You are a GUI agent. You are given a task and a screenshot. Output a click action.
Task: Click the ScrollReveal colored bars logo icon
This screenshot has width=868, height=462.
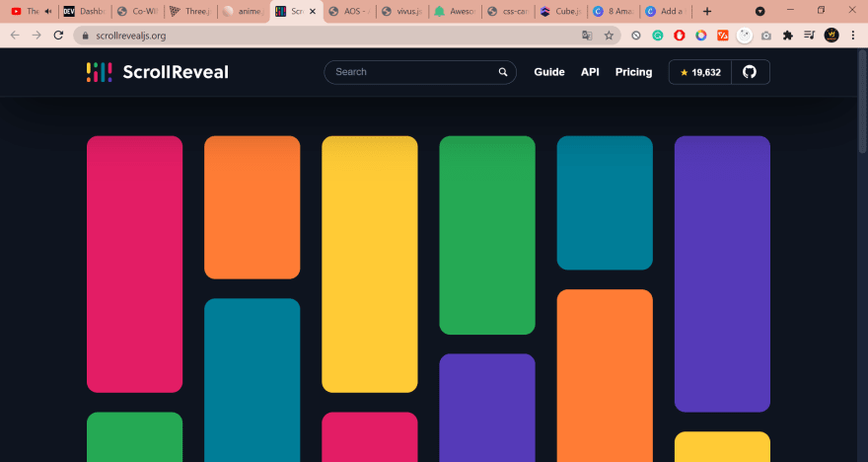click(x=99, y=72)
